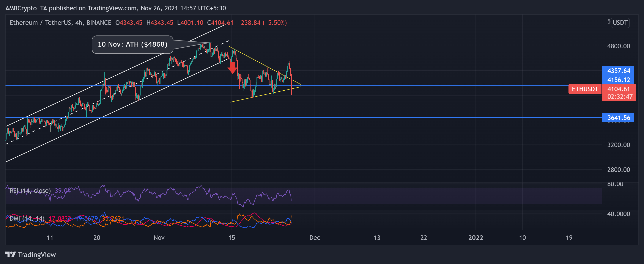Click the USDT currency button
This screenshot has width=644, height=264.
click(x=620, y=23)
